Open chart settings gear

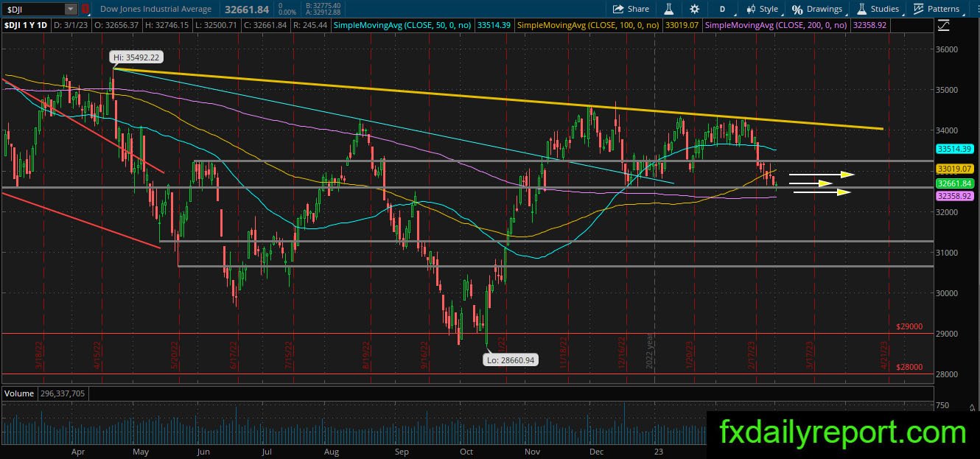click(x=695, y=9)
